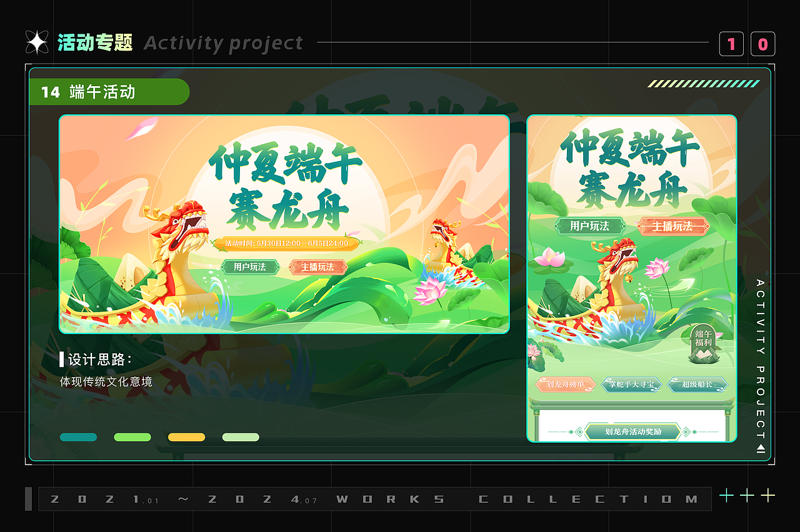Pick the bright green color swatch

132,437
